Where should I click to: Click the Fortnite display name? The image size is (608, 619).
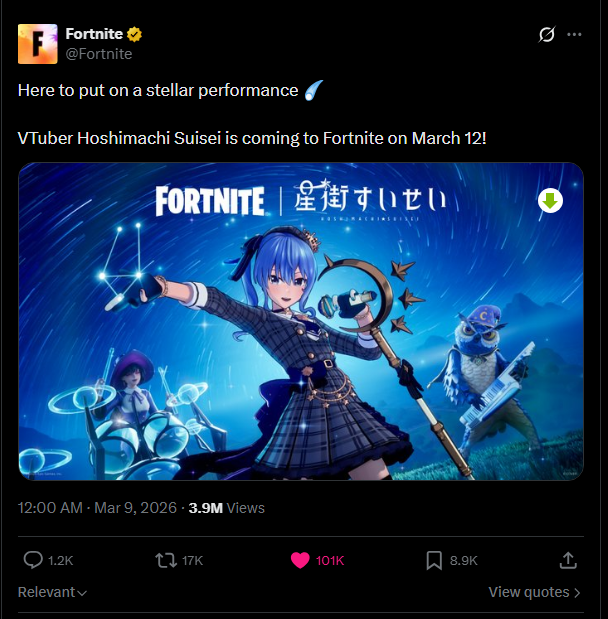[x=94, y=34]
